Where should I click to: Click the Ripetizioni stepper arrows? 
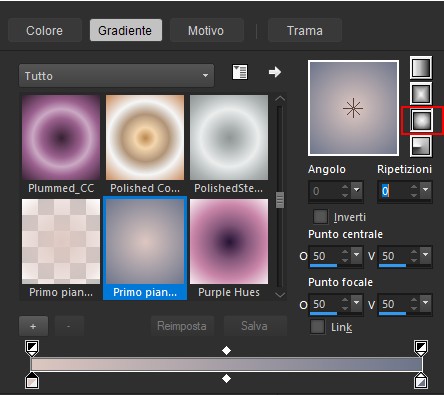pos(414,191)
